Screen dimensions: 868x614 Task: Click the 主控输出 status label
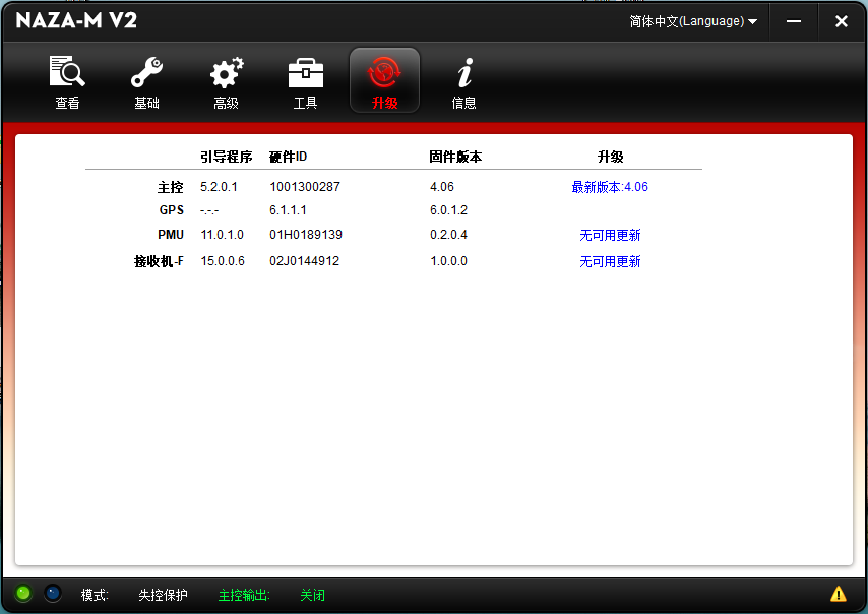244,595
